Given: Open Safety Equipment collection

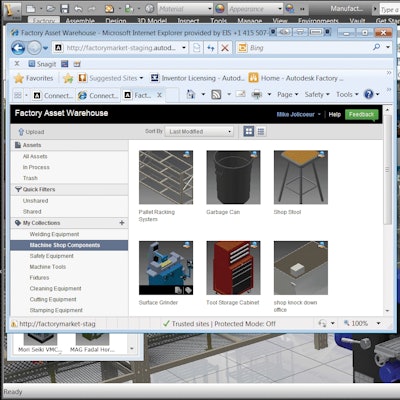Looking at the screenshot, I should [x=52, y=256].
